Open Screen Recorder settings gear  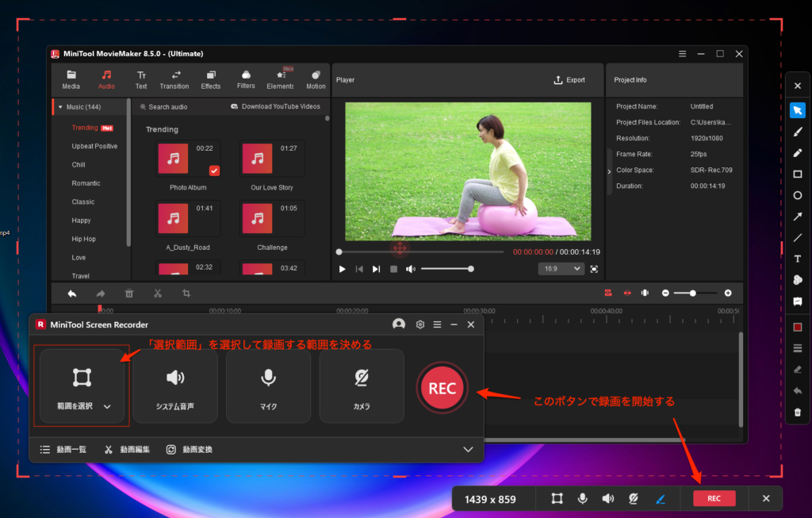pyautogui.click(x=420, y=324)
